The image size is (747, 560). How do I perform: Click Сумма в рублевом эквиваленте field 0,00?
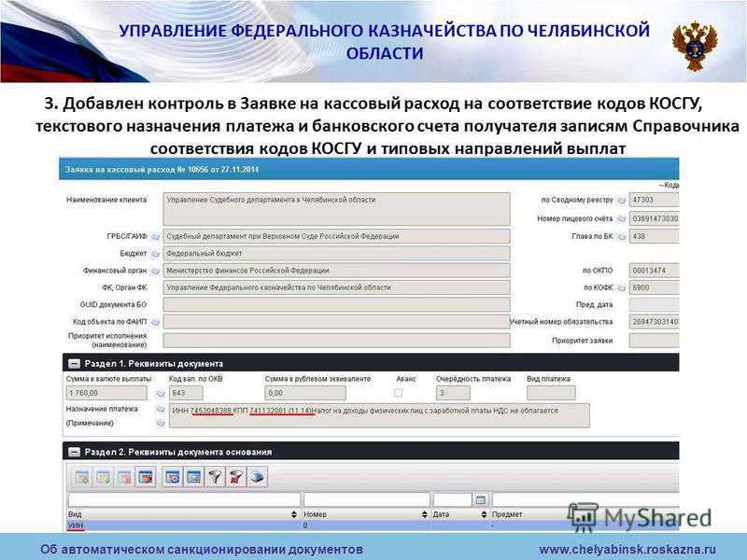tap(305, 393)
